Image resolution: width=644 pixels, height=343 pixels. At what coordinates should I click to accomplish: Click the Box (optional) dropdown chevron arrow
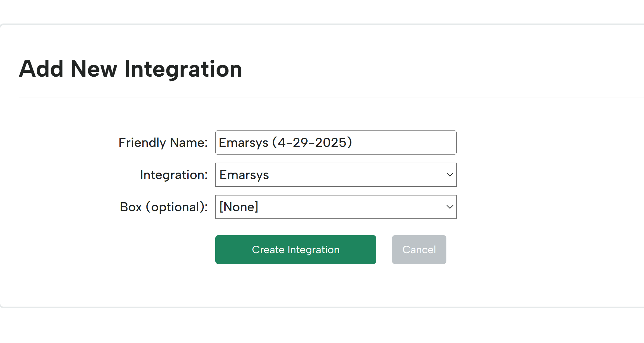450,207
